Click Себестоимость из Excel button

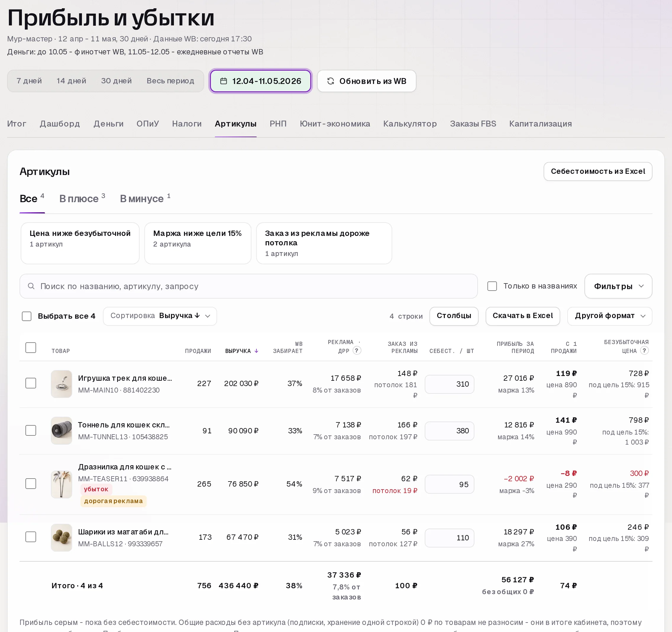coord(598,171)
